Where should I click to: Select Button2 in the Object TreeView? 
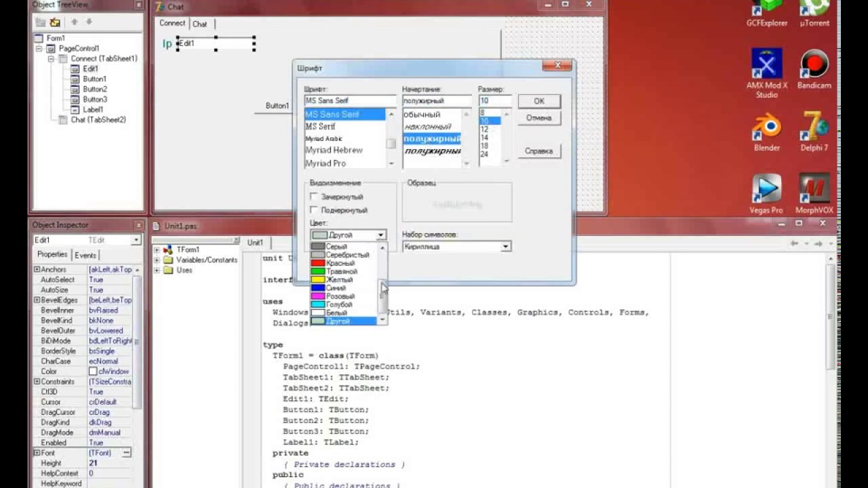pos(95,89)
